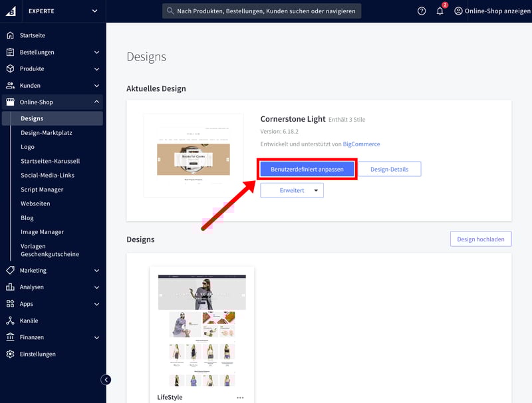Open LifeStyle design three-dot menu
Screen dimensions: 532x403
coord(240,398)
